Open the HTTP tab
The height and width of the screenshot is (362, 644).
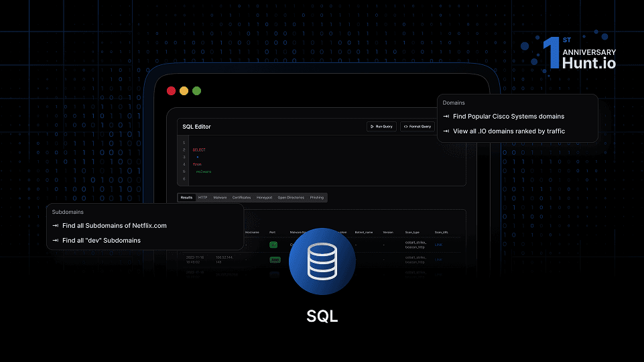(x=202, y=198)
